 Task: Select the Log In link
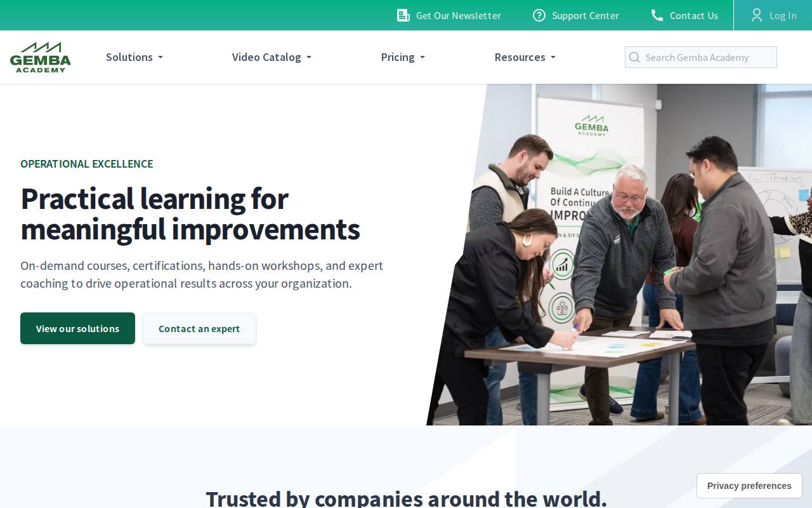point(773,15)
